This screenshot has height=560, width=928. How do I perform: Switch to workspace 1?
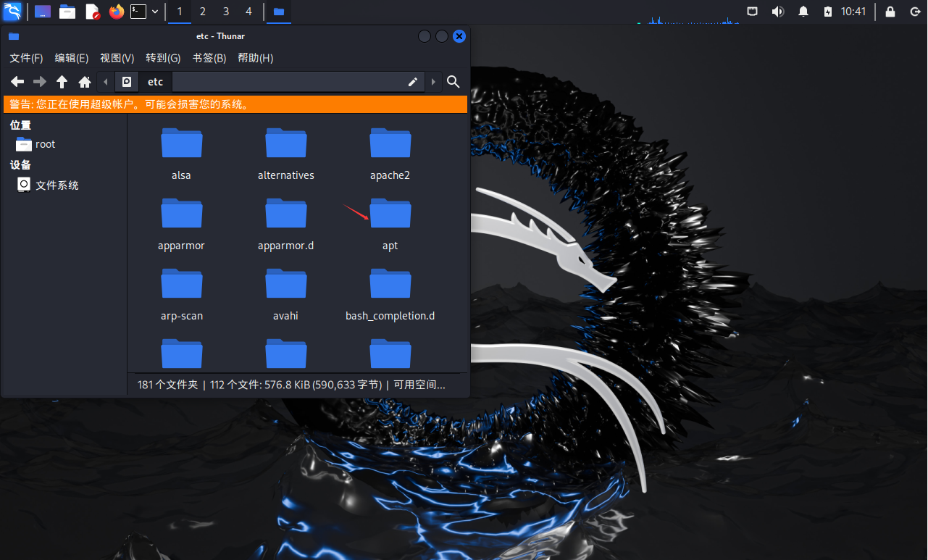click(180, 12)
